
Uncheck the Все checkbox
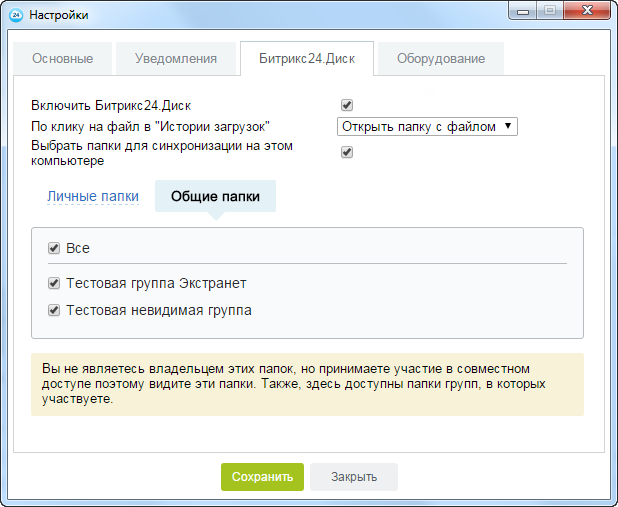(x=54, y=248)
